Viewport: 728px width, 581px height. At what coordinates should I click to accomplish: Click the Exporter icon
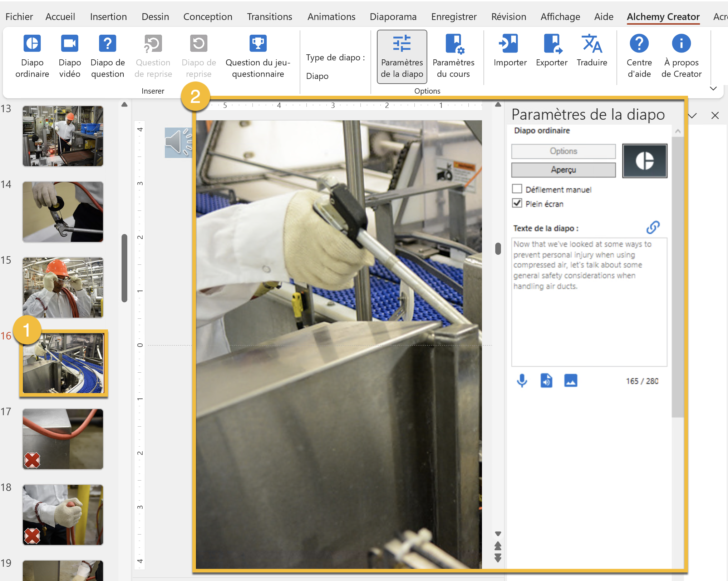tap(552, 44)
